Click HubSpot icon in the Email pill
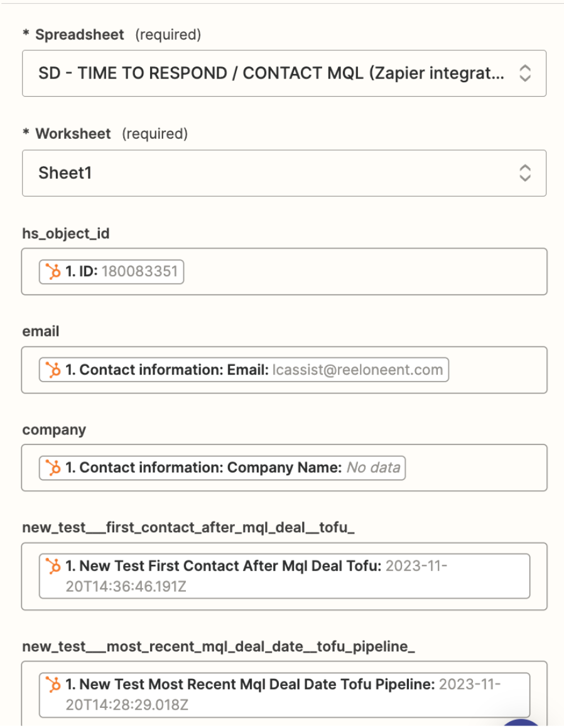The height and width of the screenshot is (728, 564). [x=53, y=370]
